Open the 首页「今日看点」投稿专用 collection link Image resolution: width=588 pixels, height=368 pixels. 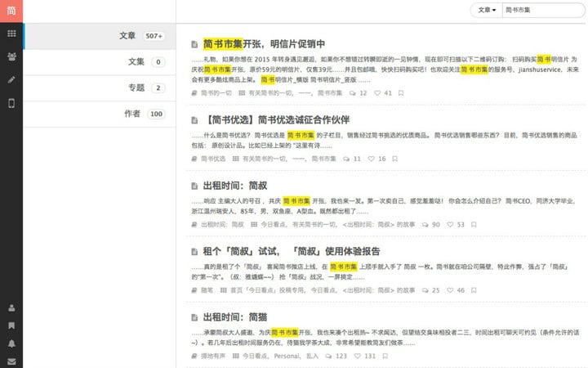tap(267, 290)
